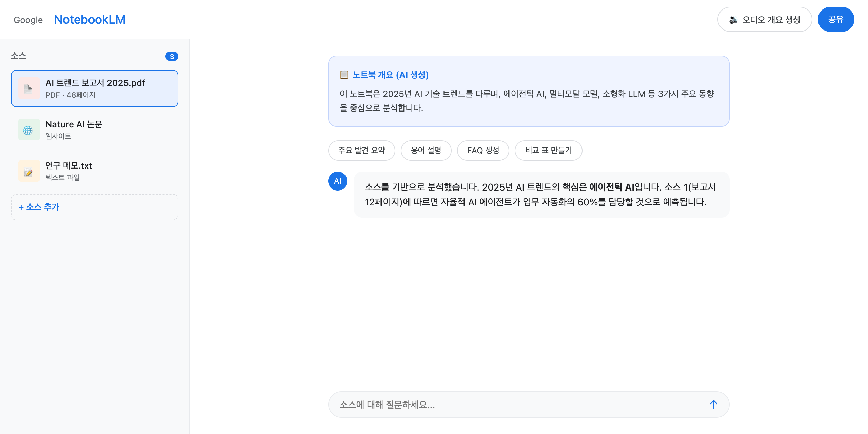This screenshot has height=434, width=868.
Task: Click the clipboard icon beside 노트북 개요
Action: [344, 75]
